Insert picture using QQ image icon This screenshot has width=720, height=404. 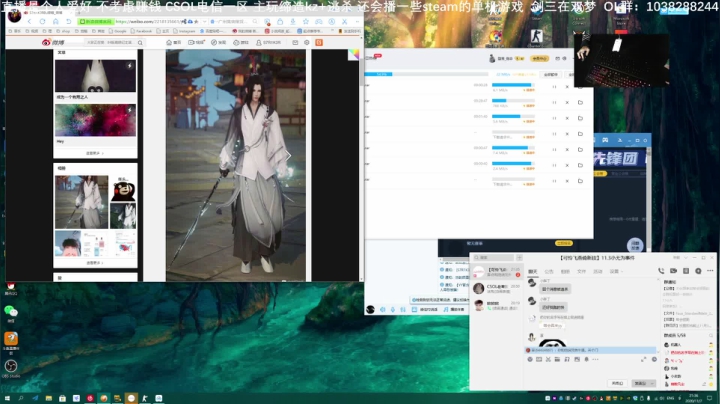tap(577, 359)
